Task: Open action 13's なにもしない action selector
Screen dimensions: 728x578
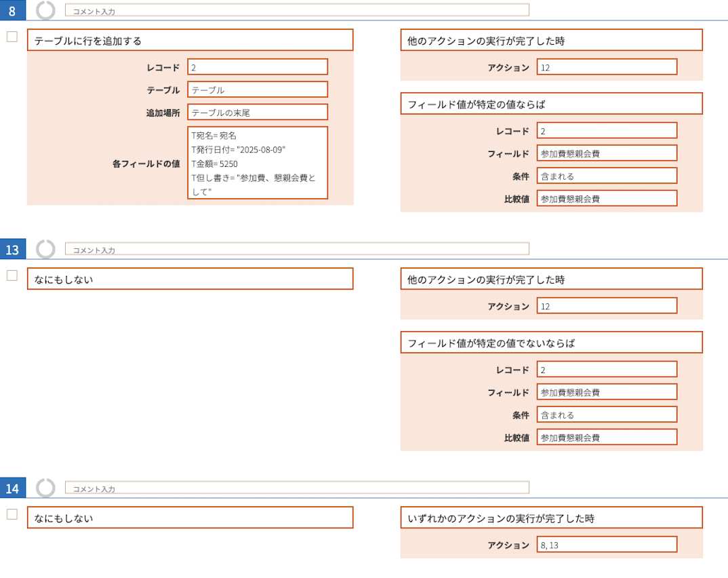Action: [190, 279]
